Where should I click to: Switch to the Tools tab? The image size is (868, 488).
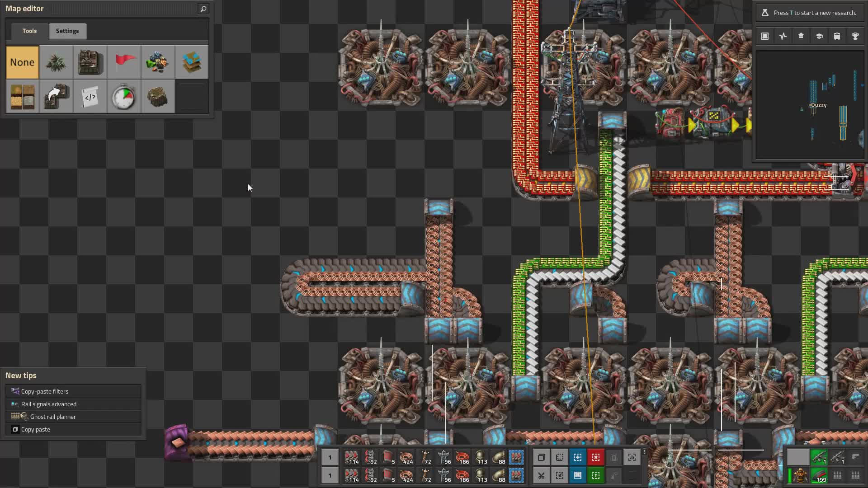[x=29, y=31]
